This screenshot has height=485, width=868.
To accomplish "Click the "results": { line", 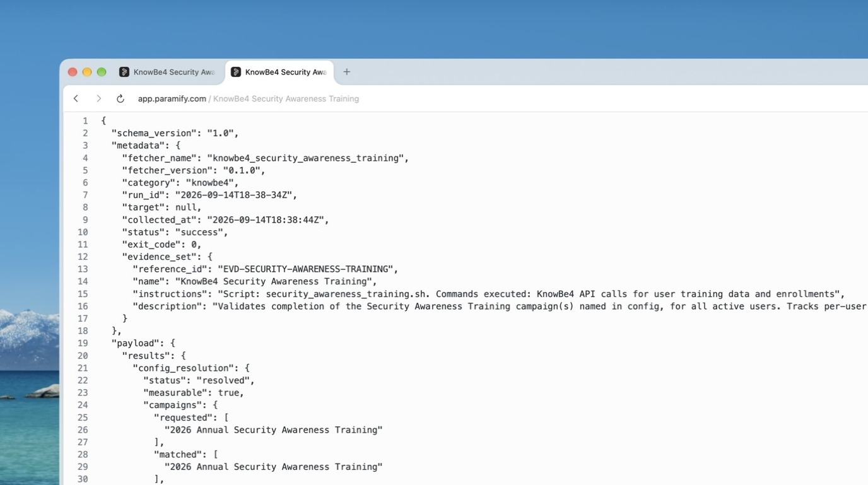I will pyautogui.click(x=153, y=356).
